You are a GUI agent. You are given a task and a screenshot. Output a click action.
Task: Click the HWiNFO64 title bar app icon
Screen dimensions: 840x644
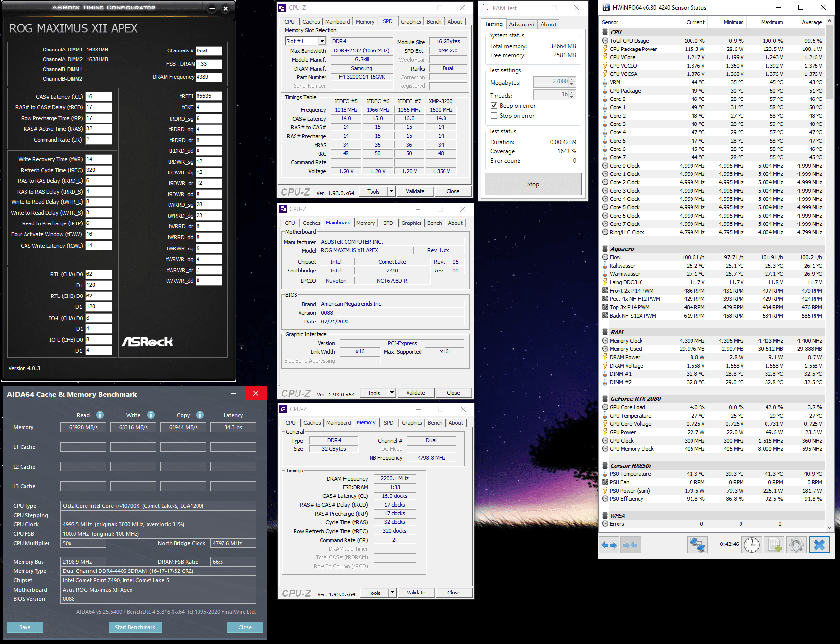[x=606, y=7]
